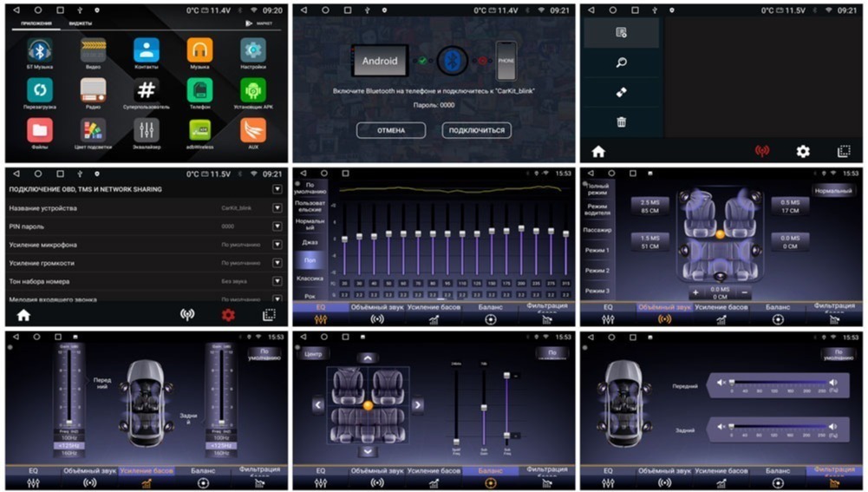Select the Джаз EQ preset
The width and height of the screenshot is (868, 492).
pos(310,242)
